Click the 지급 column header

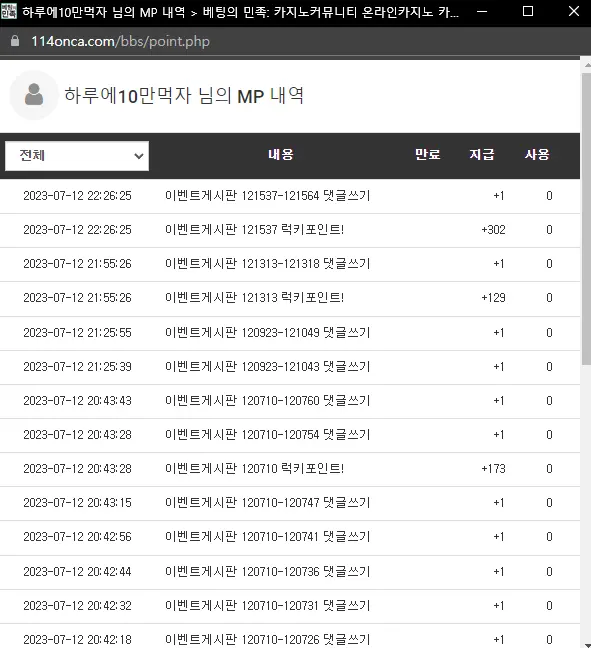[481, 155]
